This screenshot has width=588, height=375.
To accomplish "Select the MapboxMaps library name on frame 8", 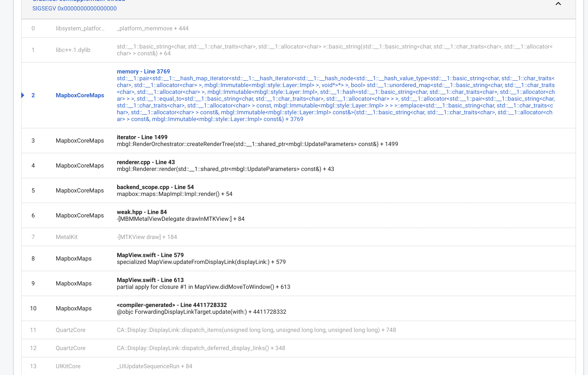I will pyautogui.click(x=73, y=258).
